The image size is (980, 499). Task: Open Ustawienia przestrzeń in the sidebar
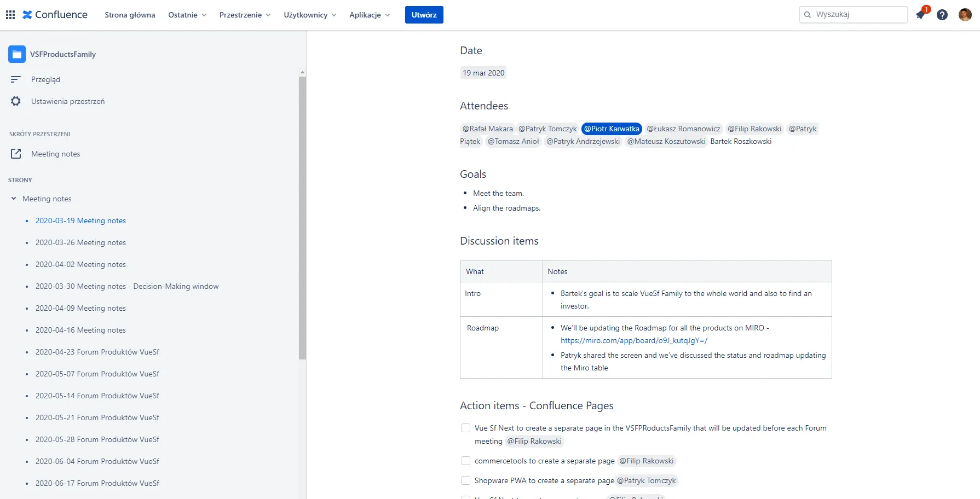[68, 101]
